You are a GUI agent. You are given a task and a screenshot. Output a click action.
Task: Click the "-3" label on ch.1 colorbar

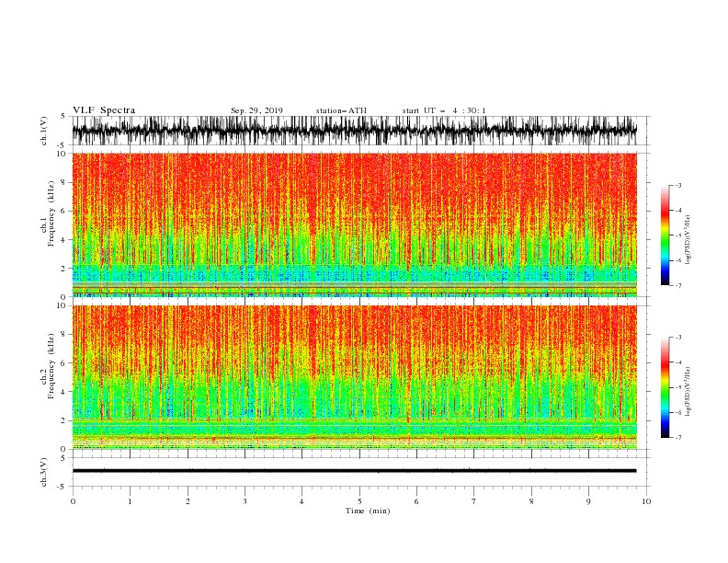678,186
